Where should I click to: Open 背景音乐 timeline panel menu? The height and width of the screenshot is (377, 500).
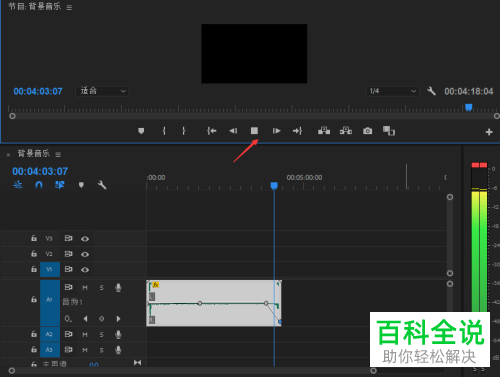coord(58,154)
